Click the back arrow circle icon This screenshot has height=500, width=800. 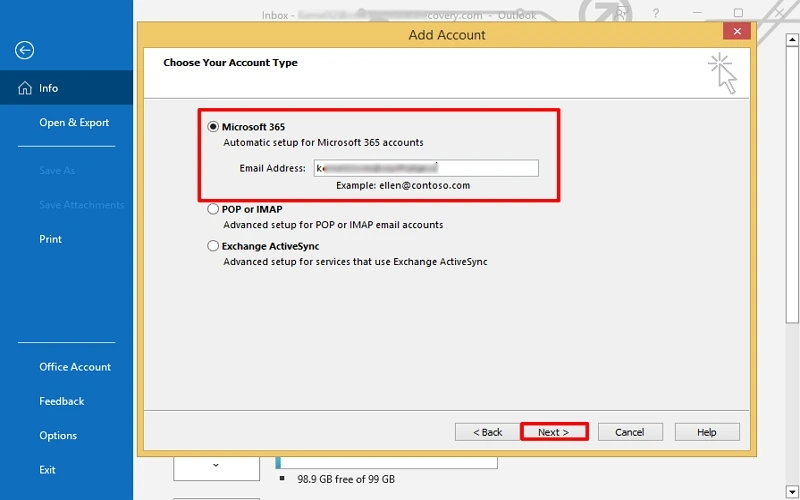(x=24, y=50)
